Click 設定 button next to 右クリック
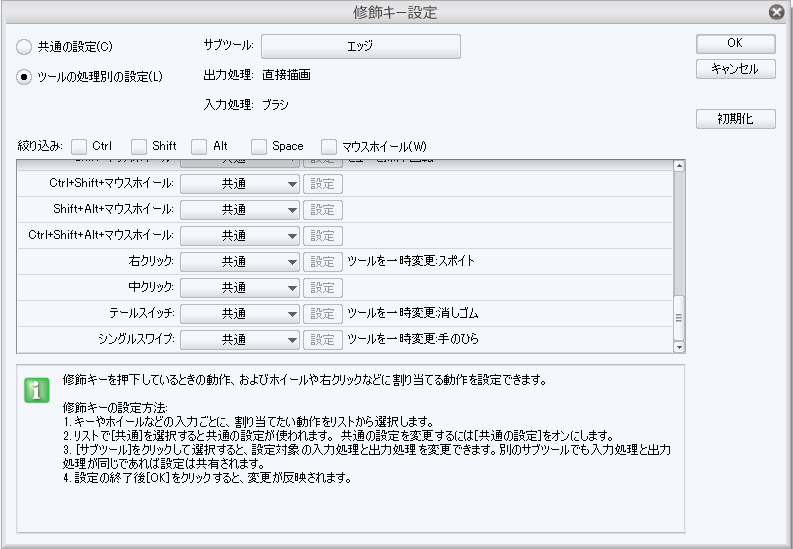Viewport: 793px width, 549px height. point(322,262)
